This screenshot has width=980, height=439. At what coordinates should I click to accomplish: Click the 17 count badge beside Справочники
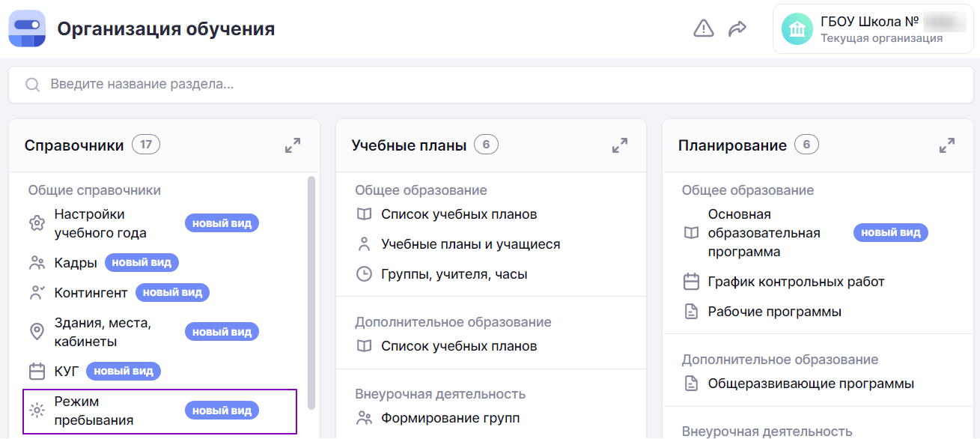pyautogui.click(x=146, y=145)
